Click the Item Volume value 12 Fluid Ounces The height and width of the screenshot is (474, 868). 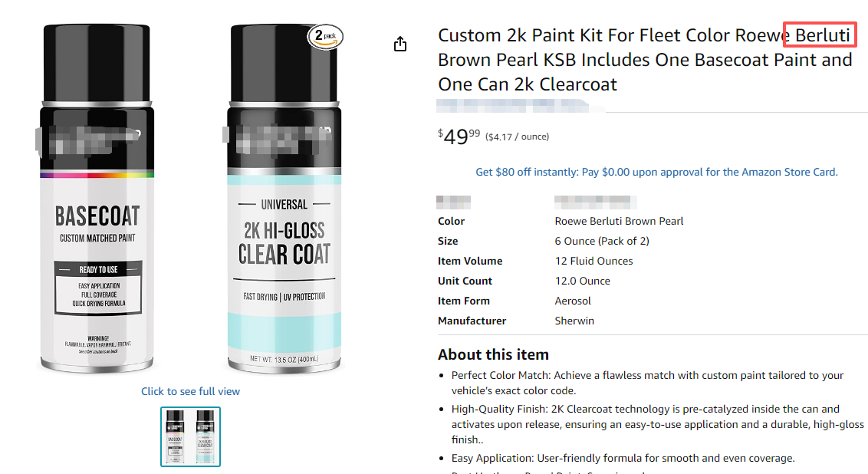click(593, 261)
